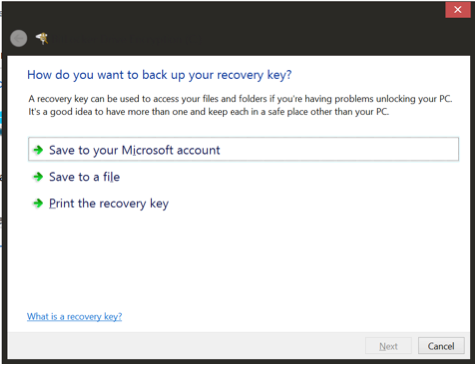476x365 pixels.
Task: Click the heading about backing up recovery key
Action: click(159, 75)
